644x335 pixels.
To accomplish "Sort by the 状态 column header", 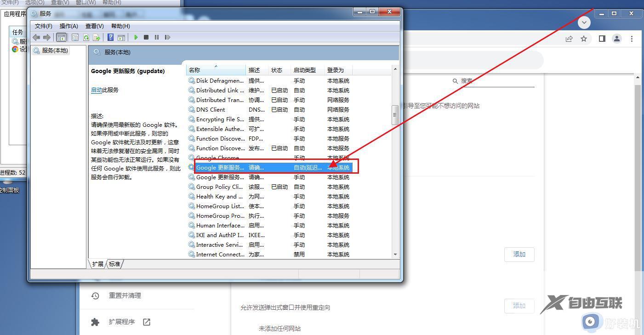I will click(x=280, y=70).
